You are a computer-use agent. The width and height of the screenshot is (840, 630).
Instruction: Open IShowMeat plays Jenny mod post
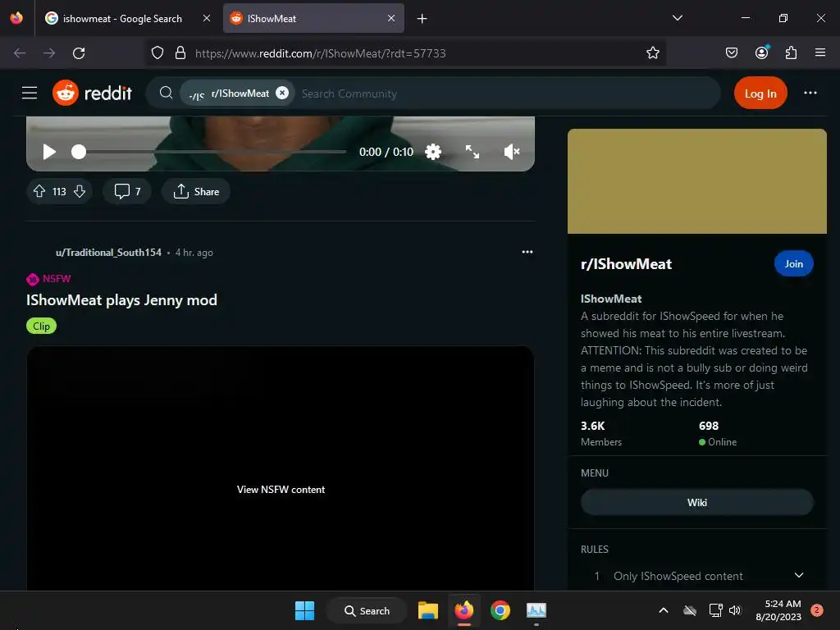tap(121, 300)
